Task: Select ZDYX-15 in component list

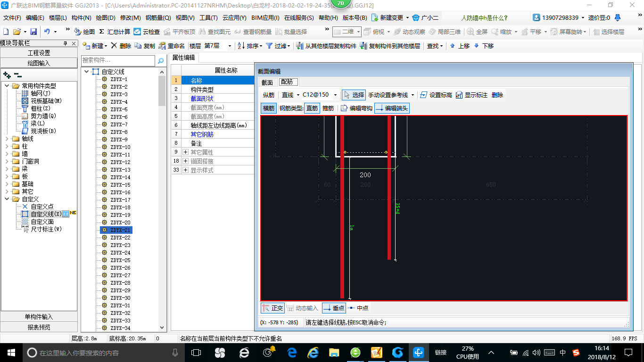Action: pyautogui.click(x=120, y=185)
